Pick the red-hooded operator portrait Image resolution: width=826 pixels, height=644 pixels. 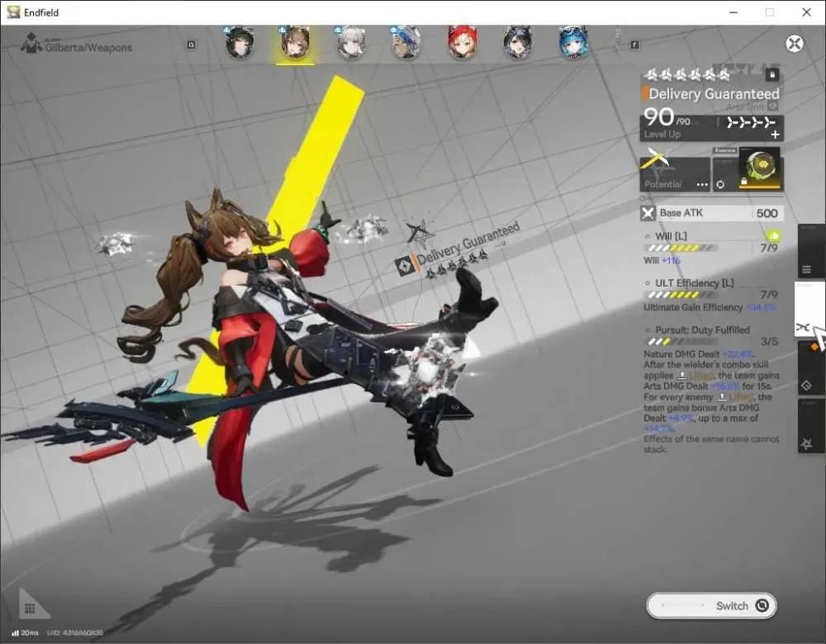[462, 42]
